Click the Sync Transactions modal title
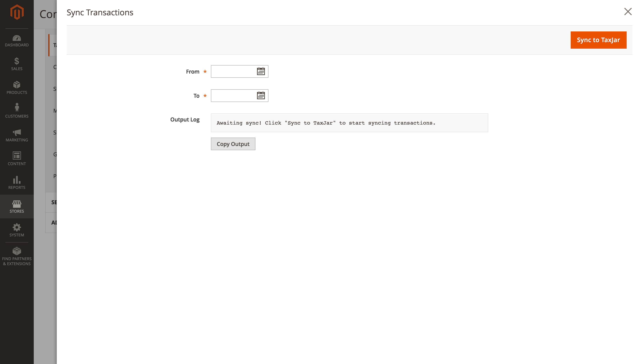The image size is (642, 364). [x=100, y=12]
